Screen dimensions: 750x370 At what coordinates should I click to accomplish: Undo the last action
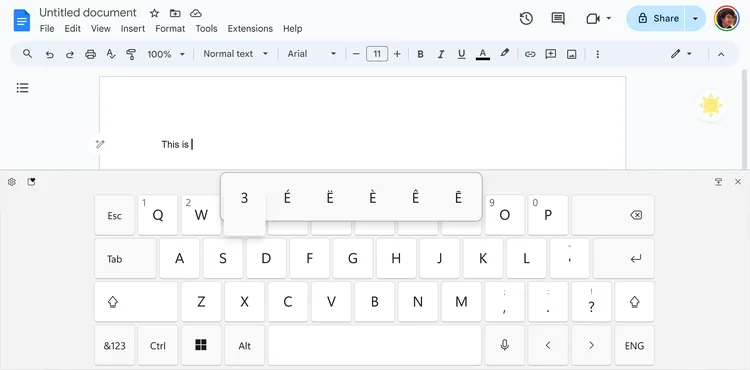coord(49,54)
